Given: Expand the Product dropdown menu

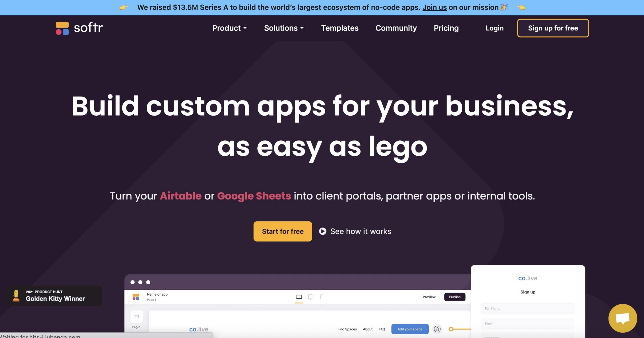Looking at the screenshot, I should (229, 28).
